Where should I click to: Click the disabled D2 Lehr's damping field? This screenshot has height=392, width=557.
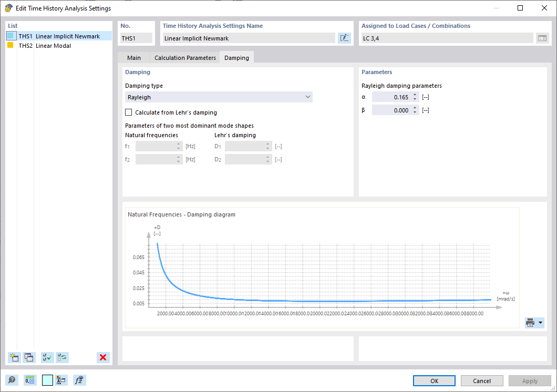coord(249,159)
